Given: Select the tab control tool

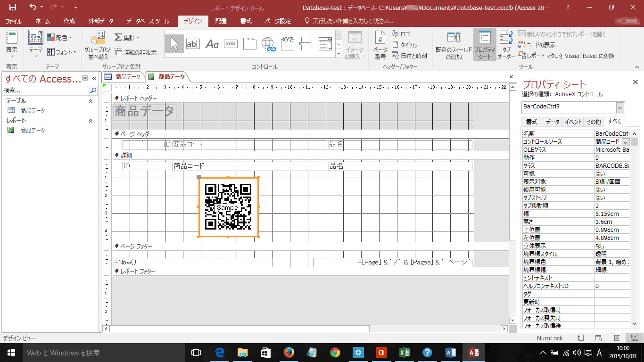Looking at the screenshot, I should click(x=249, y=44).
